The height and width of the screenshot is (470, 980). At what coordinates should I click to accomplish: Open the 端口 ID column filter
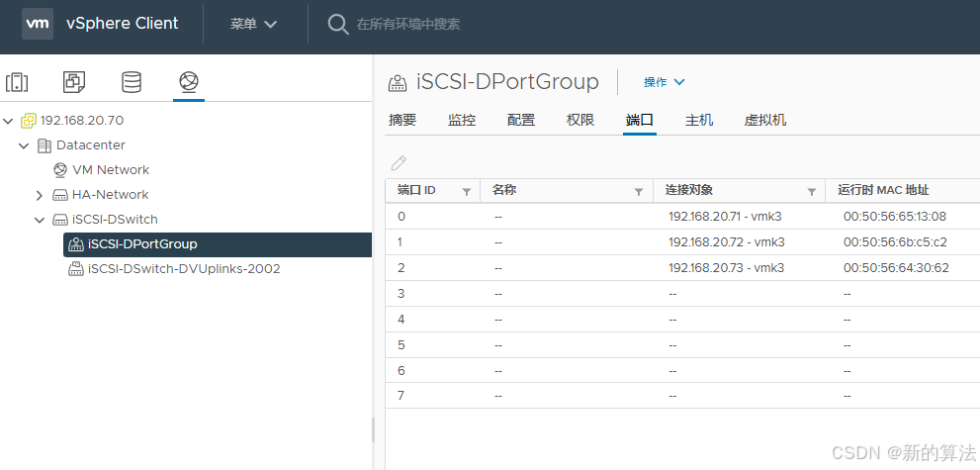[x=466, y=192]
